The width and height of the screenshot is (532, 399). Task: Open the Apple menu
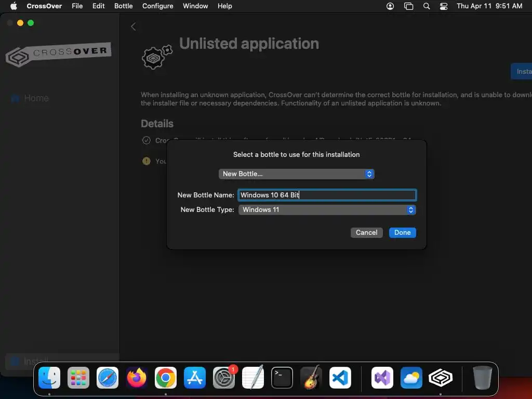click(x=14, y=6)
